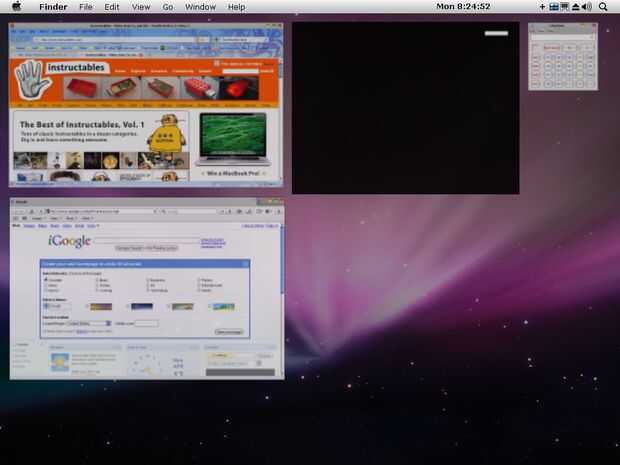This screenshot has width=620, height=465.
Task: Click the menu bar icon between Spaces and eject
Action: pyautogui.click(x=565, y=7)
